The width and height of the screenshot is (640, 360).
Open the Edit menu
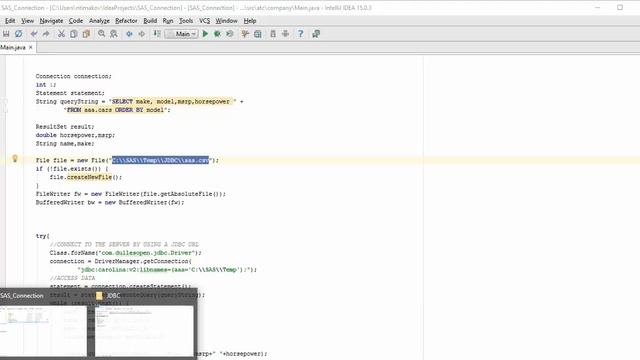[x=10, y=21]
